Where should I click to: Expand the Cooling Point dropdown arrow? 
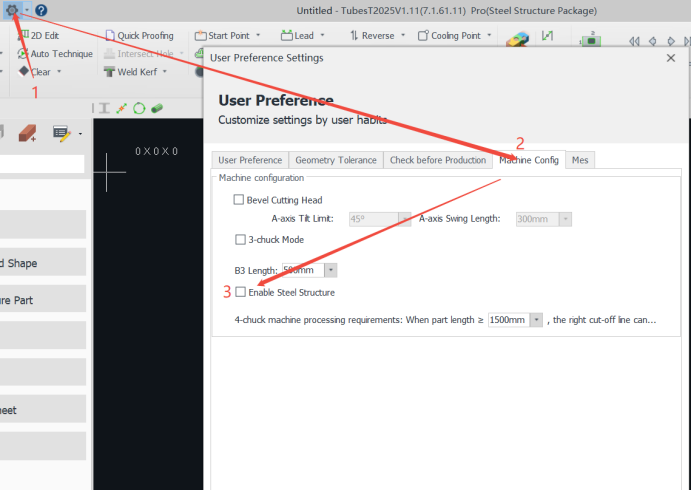489,35
